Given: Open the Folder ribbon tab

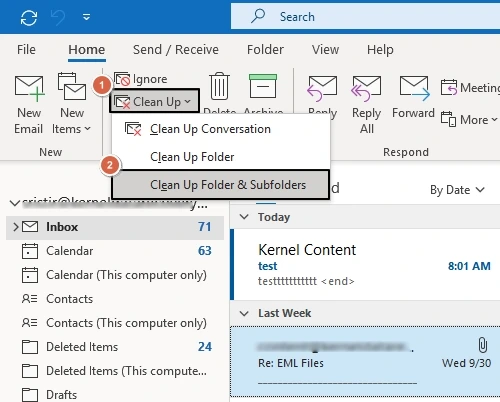Looking at the screenshot, I should pyautogui.click(x=265, y=50).
